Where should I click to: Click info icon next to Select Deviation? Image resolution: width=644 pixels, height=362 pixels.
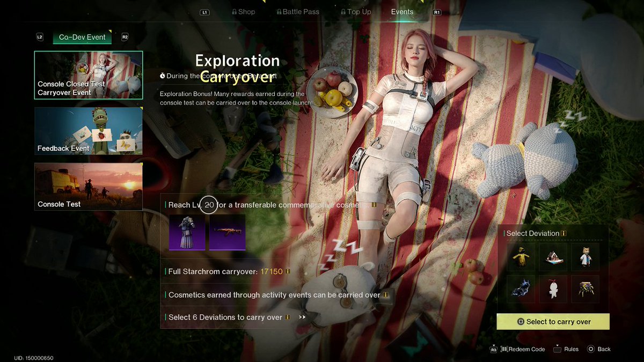point(564,233)
